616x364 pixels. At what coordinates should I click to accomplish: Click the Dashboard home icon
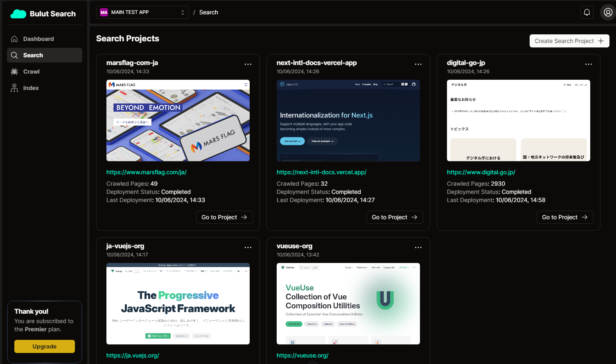click(x=14, y=39)
